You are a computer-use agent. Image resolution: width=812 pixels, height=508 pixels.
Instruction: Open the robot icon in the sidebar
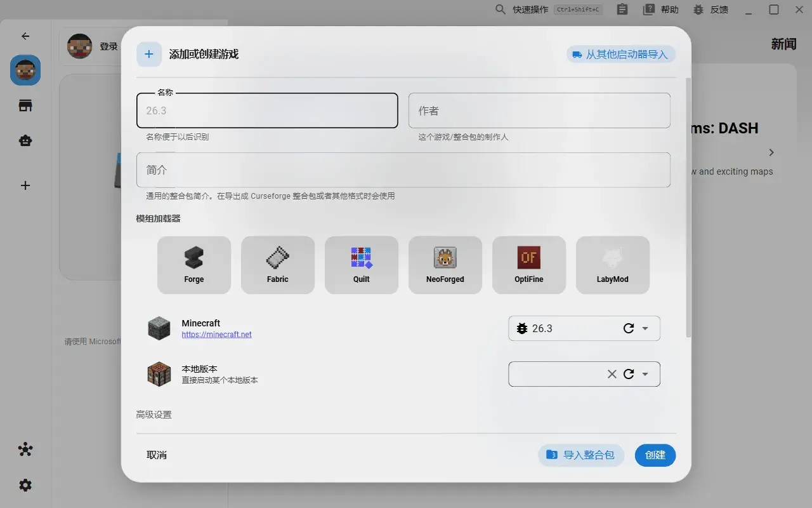[x=25, y=141]
